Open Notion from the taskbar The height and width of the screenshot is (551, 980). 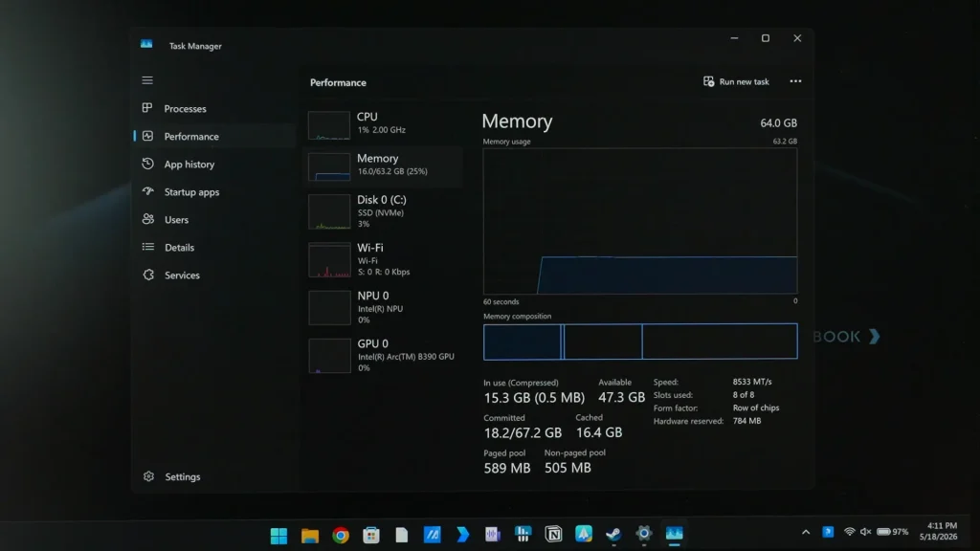(x=553, y=534)
